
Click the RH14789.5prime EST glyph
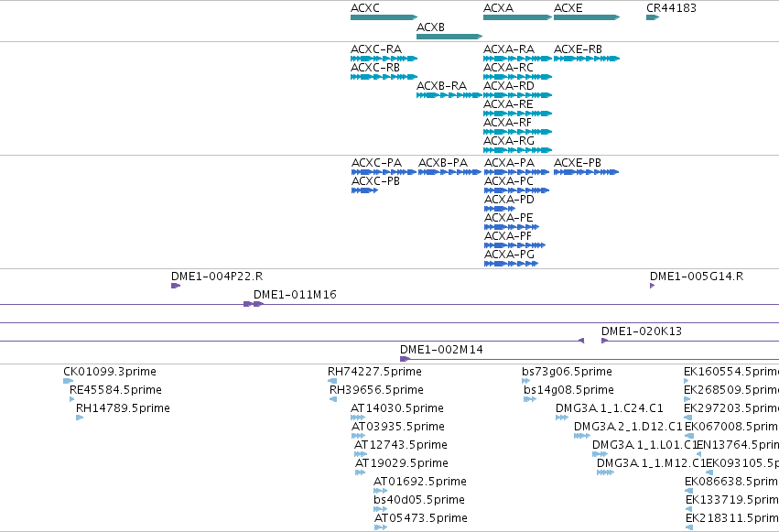80,418
